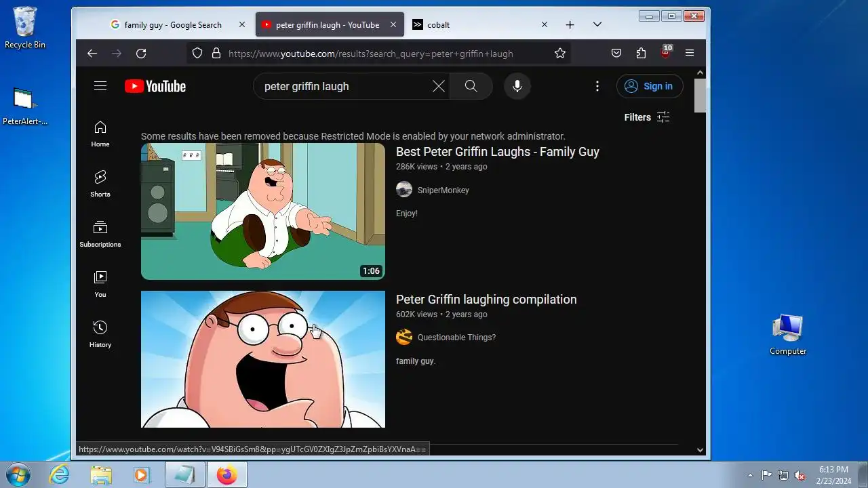Open Windows Media Player from taskbar
This screenshot has height=488, width=868.
point(142,475)
